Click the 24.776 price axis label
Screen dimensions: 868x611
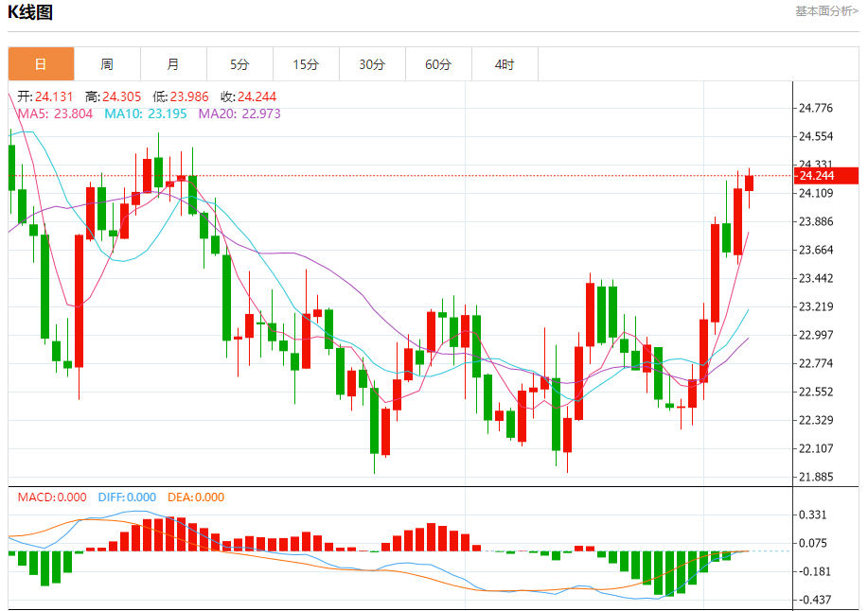(x=816, y=108)
